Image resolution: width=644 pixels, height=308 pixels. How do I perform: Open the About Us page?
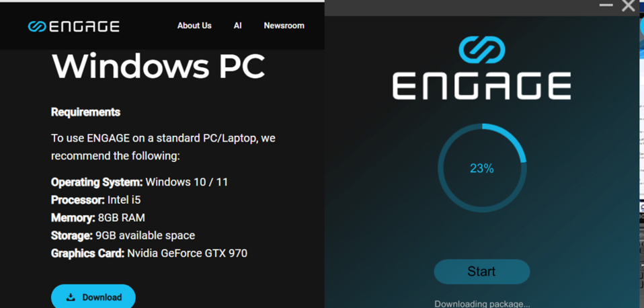point(194,26)
